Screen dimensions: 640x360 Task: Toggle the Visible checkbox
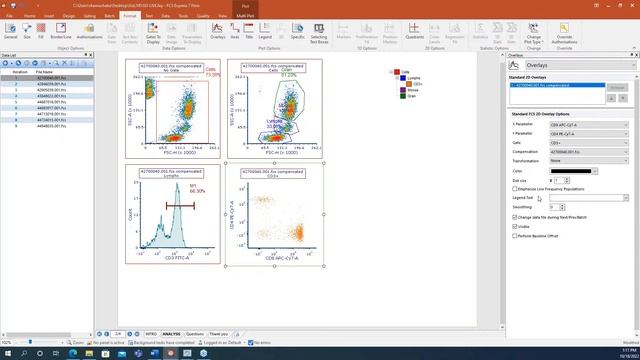(515, 227)
